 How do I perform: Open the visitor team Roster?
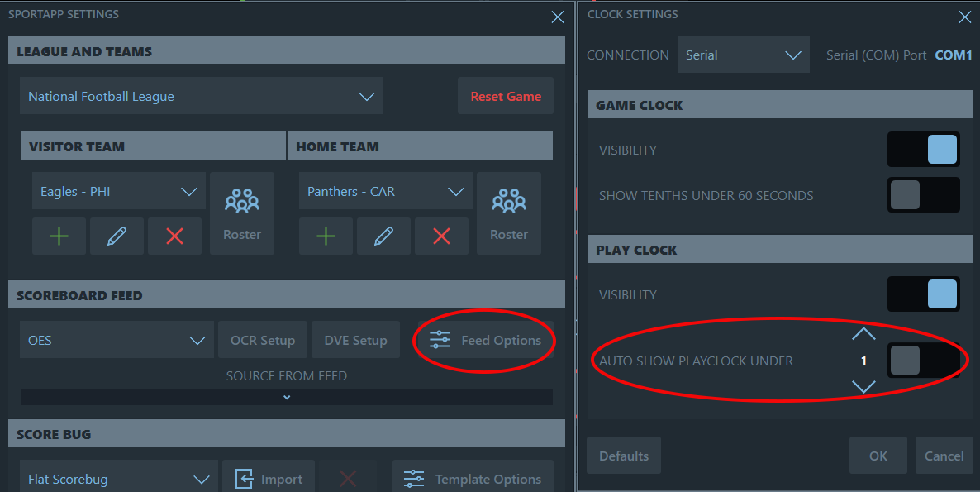pos(242,213)
